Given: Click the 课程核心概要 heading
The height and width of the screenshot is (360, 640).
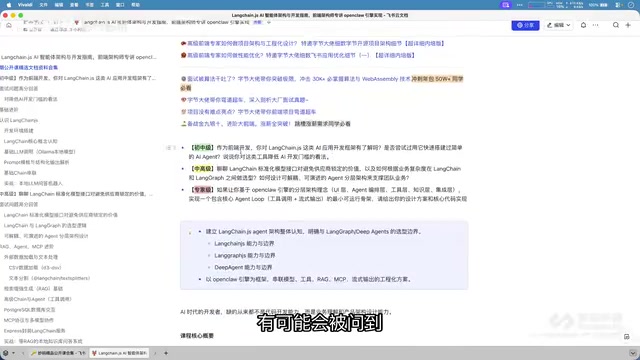Looking at the screenshot, I should pos(197,336).
